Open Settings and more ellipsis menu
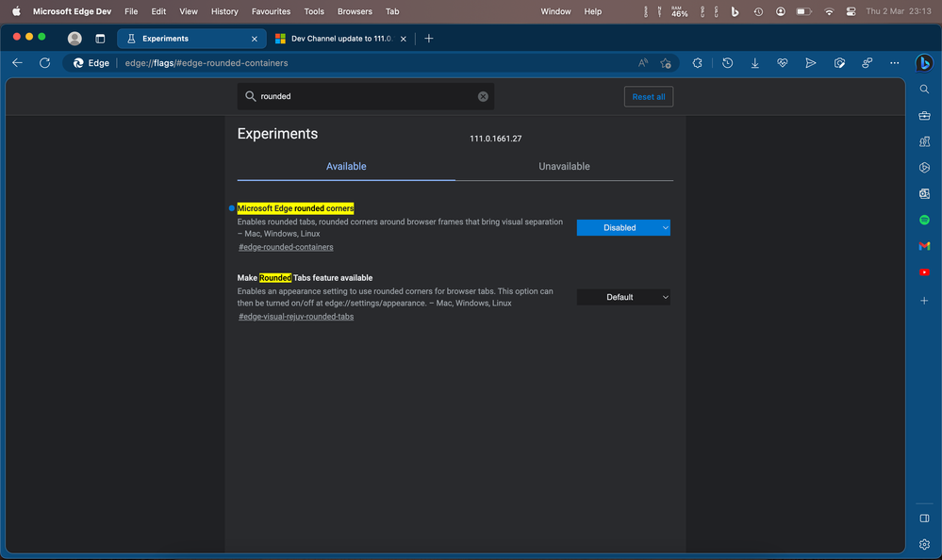This screenshot has width=942, height=560. point(894,63)
